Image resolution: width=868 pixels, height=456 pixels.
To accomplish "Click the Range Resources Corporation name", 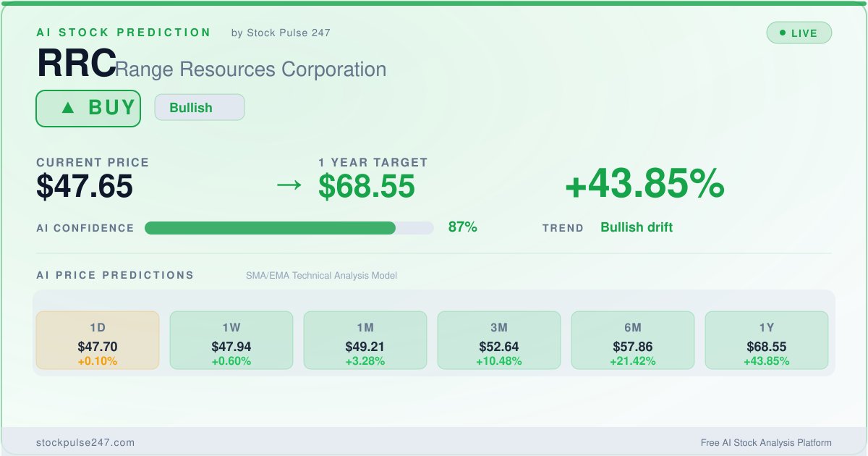I will point(251,69).
